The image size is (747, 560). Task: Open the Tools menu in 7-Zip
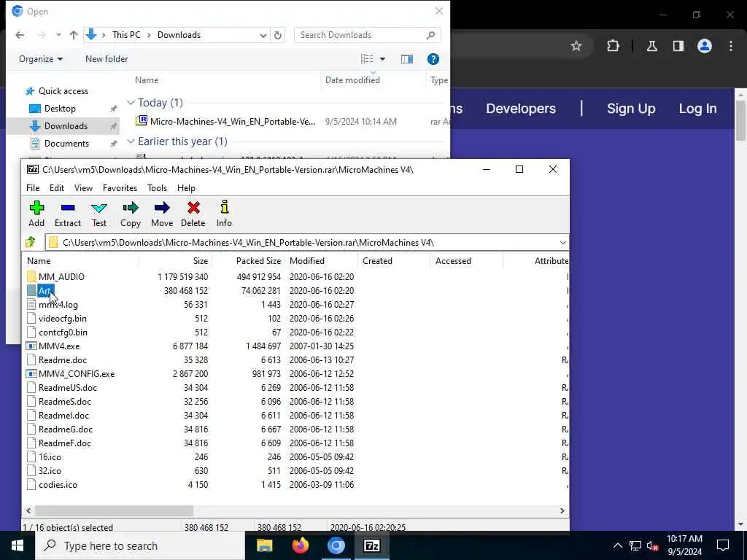point(158,188)
